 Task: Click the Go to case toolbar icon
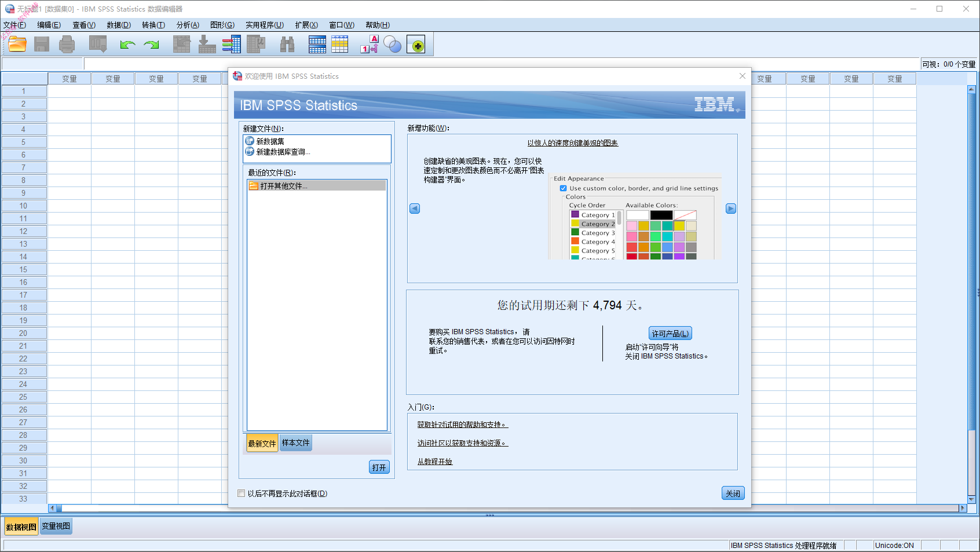point(182,45)
